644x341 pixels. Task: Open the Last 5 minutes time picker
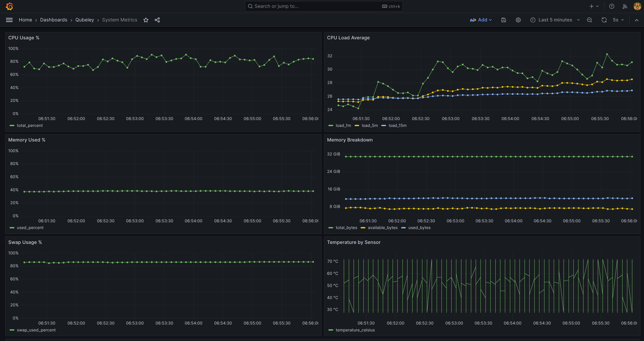tap(555, 20)
